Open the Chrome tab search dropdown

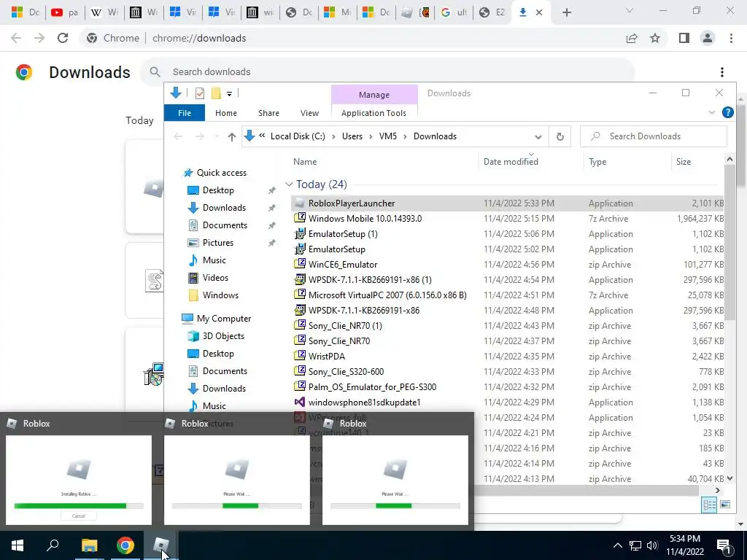point(630,10)
